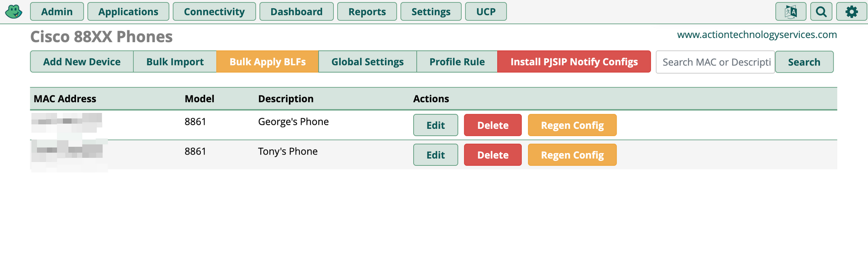This screenshot has width=868, height=277.
Task: Click Add New Device button
Action: coord(82,62)
